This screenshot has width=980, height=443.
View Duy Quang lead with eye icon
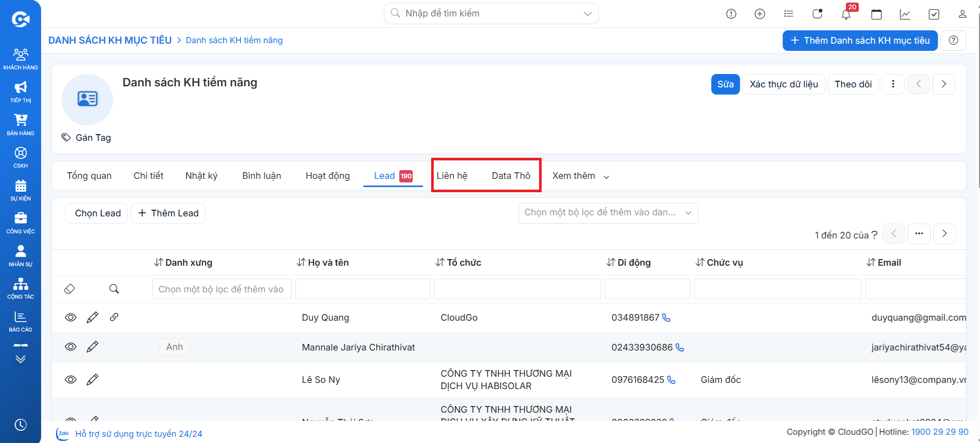point(71,318)
